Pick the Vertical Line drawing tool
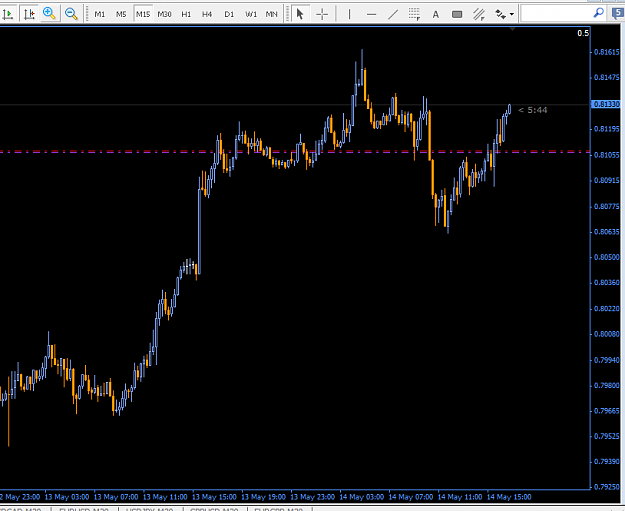 click(x=349, y=15)
